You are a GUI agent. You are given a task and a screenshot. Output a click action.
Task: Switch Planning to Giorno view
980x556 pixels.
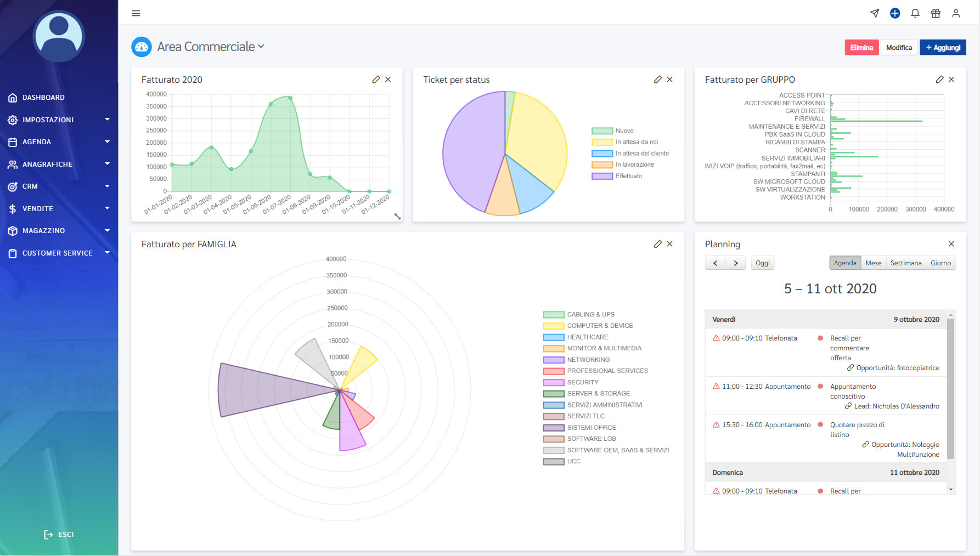pos(940,263)
